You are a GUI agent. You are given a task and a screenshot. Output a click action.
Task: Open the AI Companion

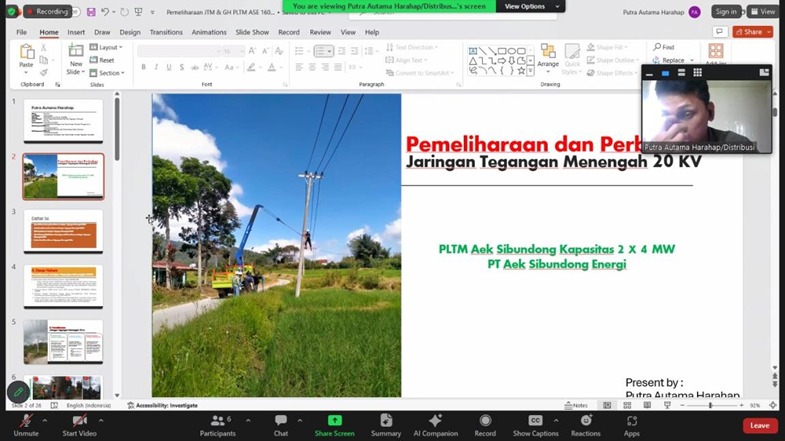click(x=436, y=425)
